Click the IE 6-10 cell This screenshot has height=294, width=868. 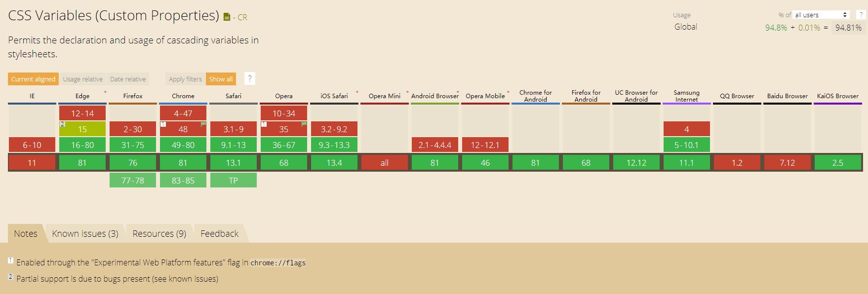32,145
